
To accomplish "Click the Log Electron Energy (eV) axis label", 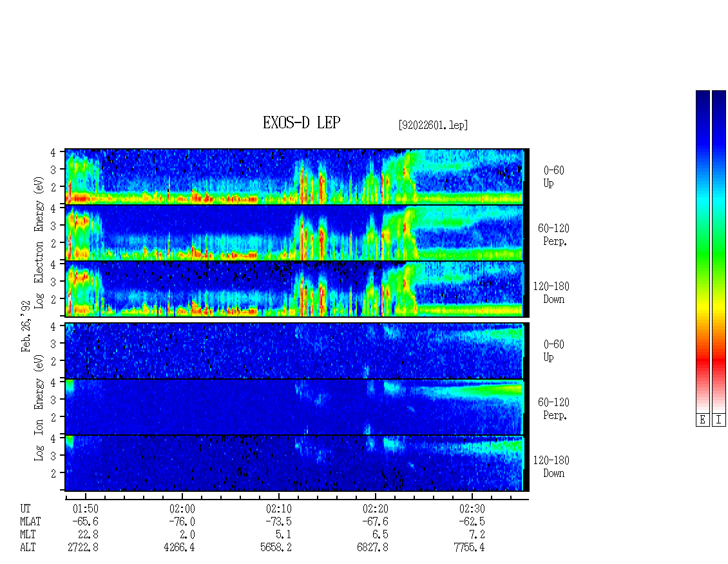I will [x=39, y=242].
